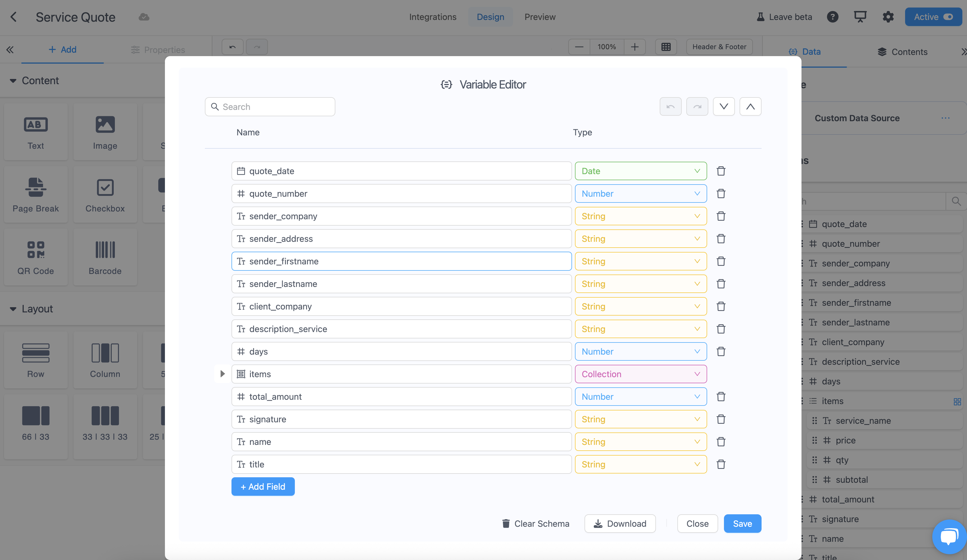Click undo arrow in Variable Editor
This screenshot has height=560, width=967.
(x=670, y=107)
